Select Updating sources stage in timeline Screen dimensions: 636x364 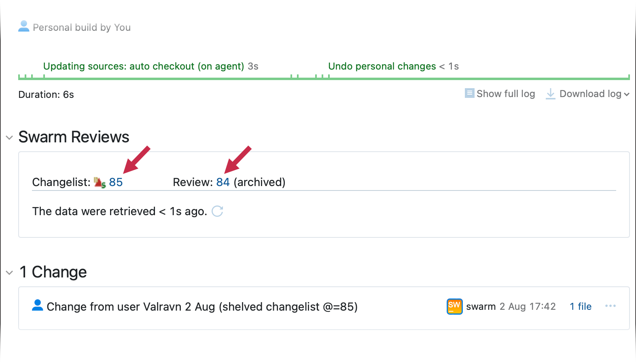pyautogui.click(x=151, y=66)
